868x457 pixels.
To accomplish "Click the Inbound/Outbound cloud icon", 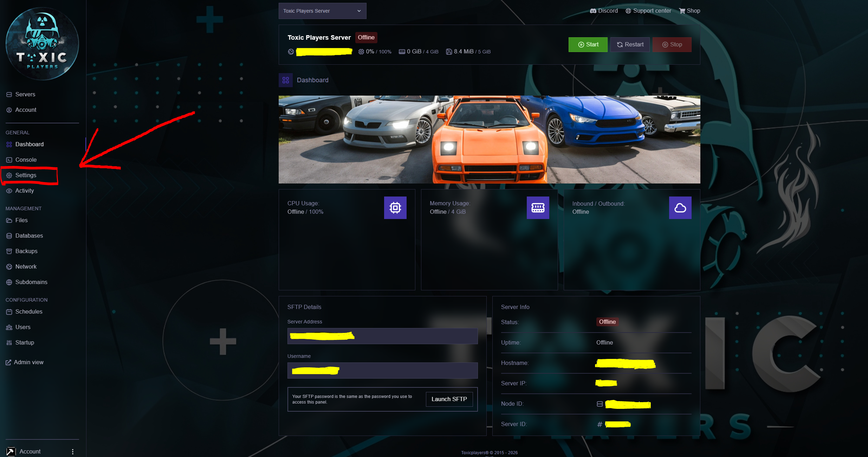I will (680, 208).
